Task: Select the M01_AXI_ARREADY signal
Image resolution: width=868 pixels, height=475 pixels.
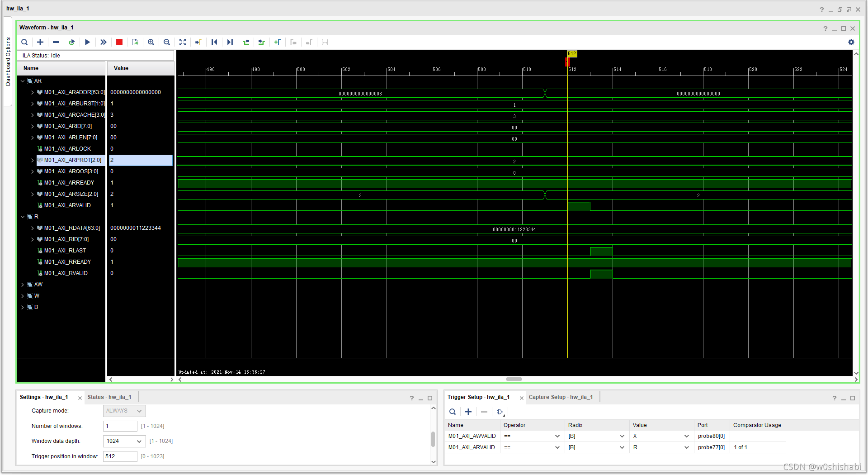Action: tap(69, 183)
